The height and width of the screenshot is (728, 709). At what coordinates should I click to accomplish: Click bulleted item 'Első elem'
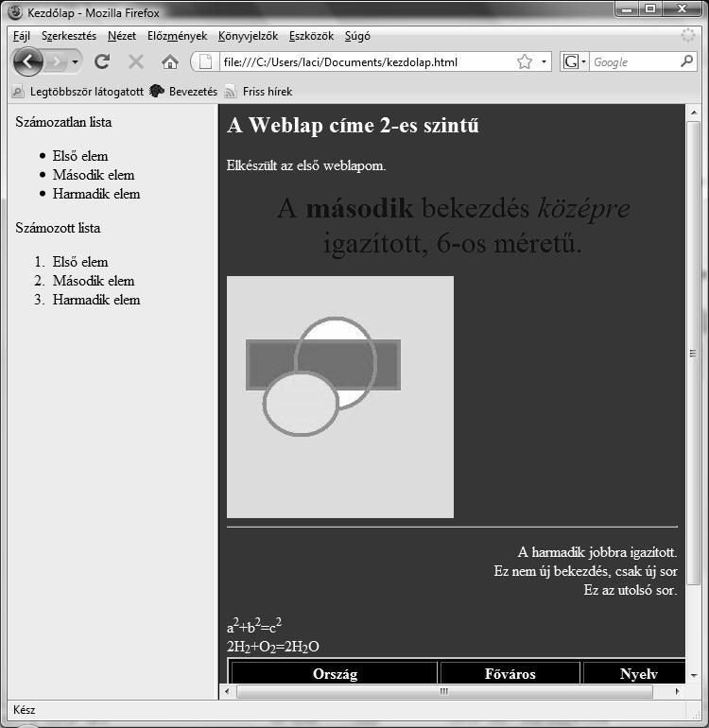80,156
